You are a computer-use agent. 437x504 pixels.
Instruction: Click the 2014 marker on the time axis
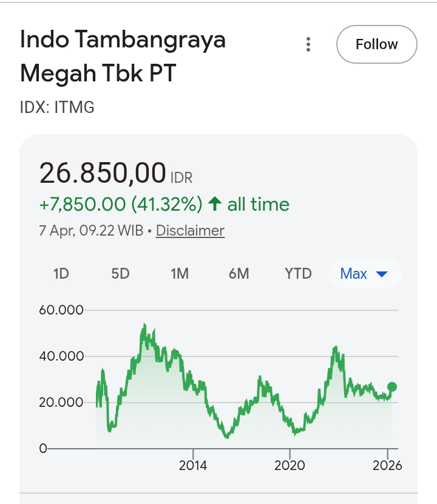193,466
